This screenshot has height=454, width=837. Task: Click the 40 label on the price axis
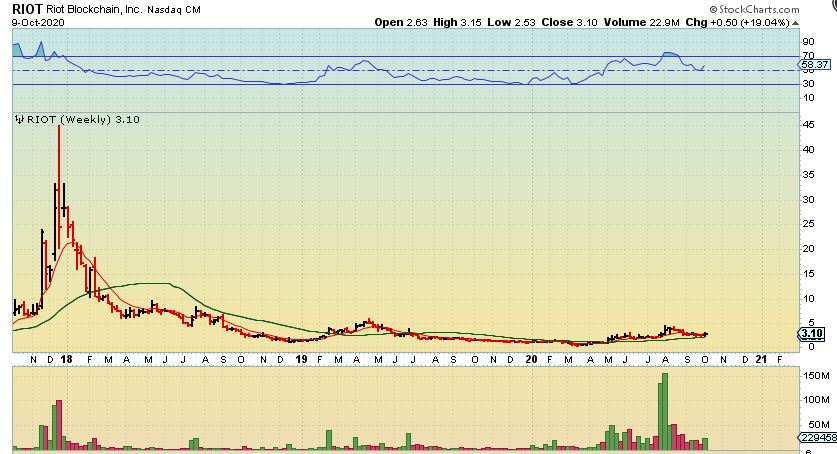tap(808, 149)
